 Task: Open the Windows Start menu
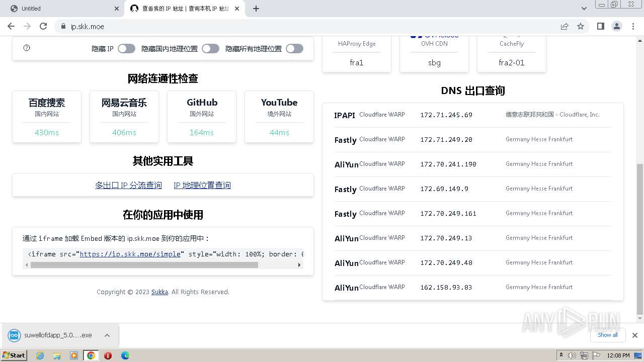tap(14, 355)
